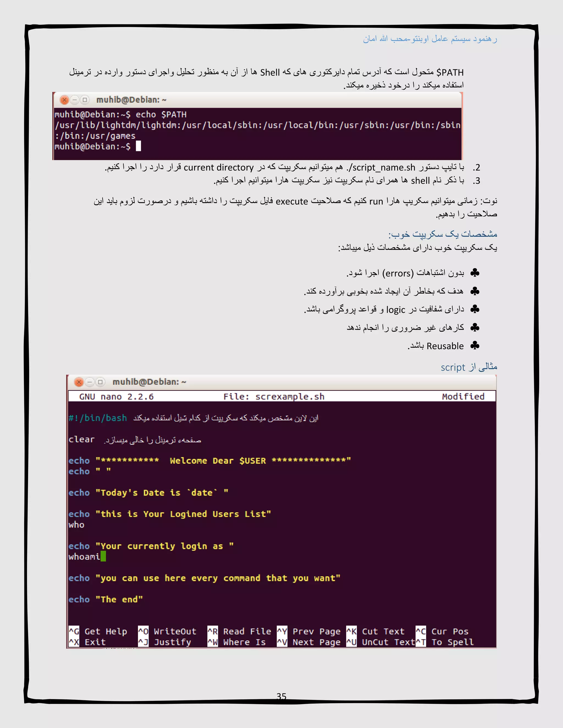Click the 'Your currently login as' echo line

[151, 546]
